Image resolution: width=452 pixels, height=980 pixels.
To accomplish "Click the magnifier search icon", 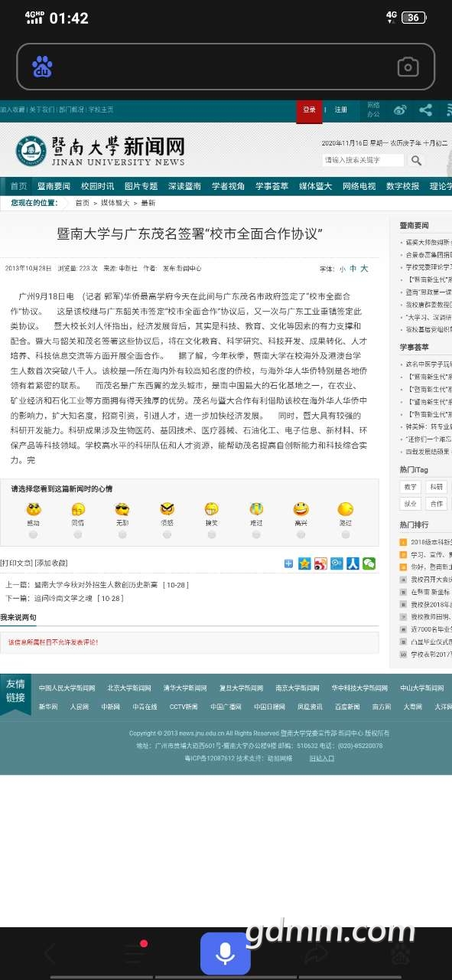I will (x=416, y=160).
